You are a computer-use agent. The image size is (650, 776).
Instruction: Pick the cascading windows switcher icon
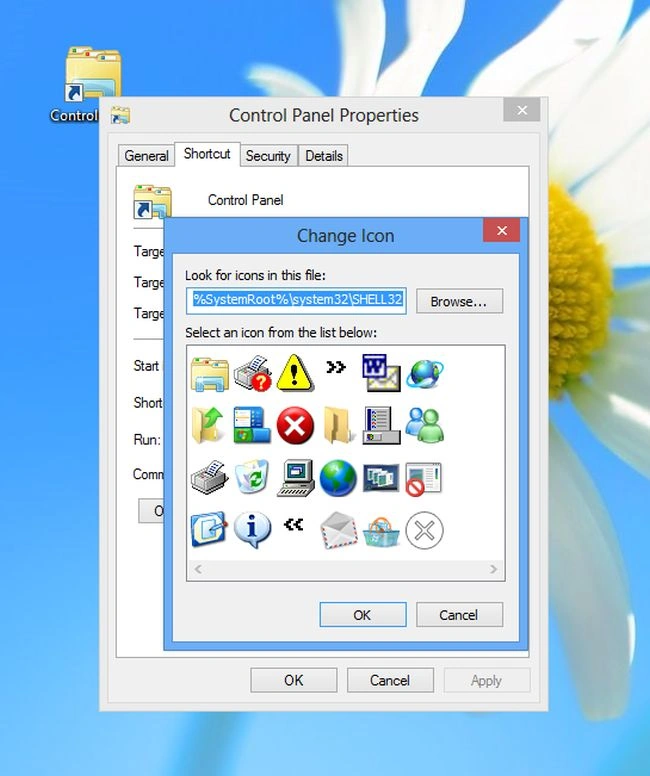(x=381, y=478)
